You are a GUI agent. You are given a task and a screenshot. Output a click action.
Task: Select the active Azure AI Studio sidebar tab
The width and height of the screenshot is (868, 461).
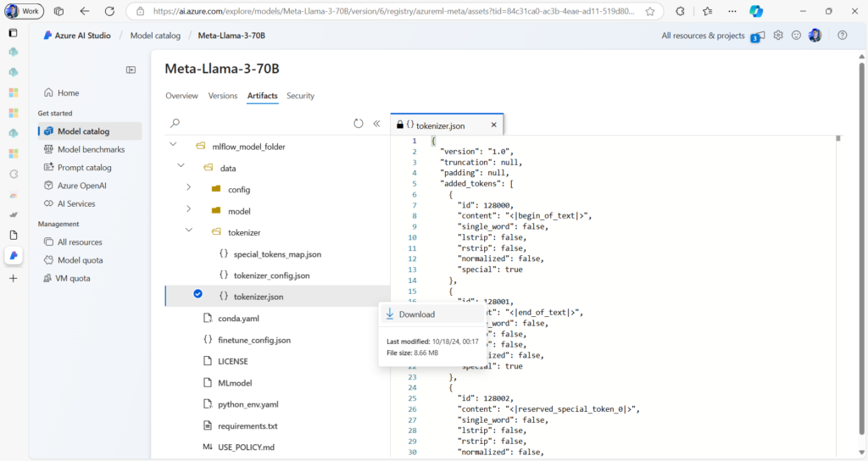14,255
